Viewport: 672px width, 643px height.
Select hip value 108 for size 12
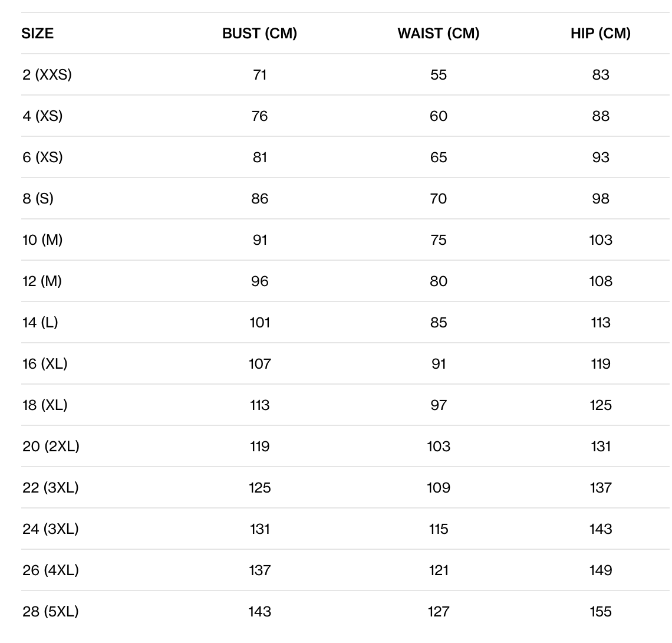tap(600, 281)
